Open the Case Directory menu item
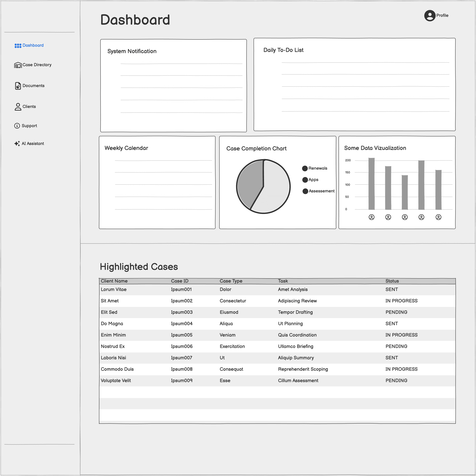This screenshot has height=476, width=476. point(37,65)
